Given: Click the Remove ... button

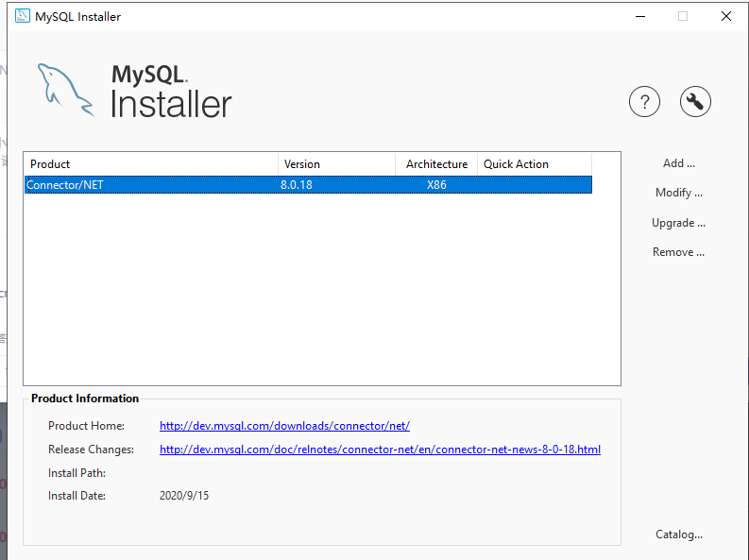Looking at the screenshot, I should pos(679,252).
